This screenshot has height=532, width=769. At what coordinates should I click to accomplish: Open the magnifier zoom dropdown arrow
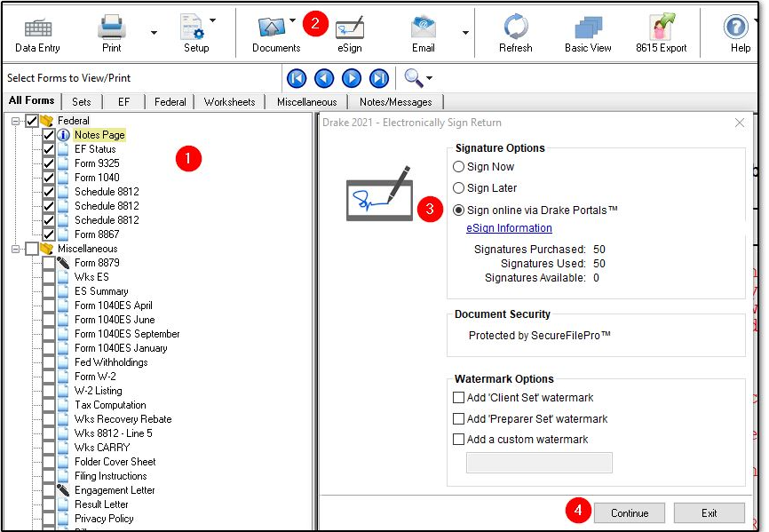click(x=430, y=78)
